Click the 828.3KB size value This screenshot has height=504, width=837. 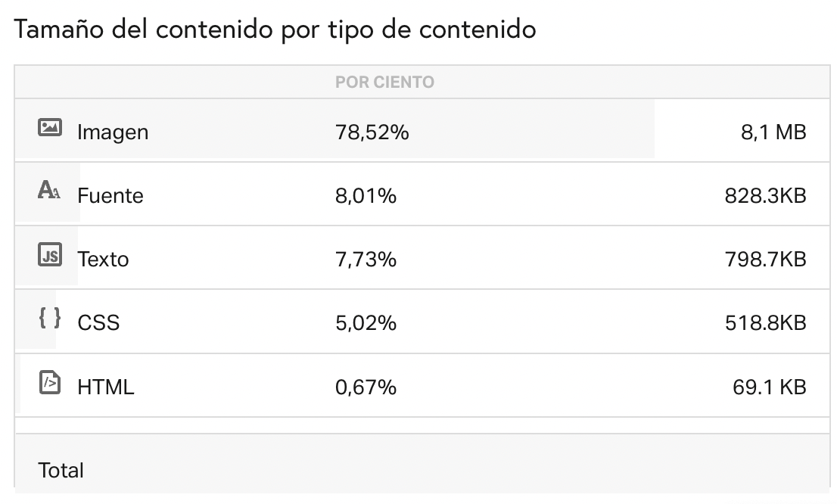tap(765, 196)
